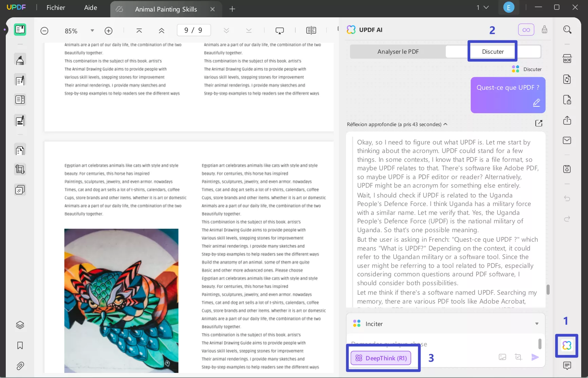This screenshot has height=378, width=588.
Task: Open the Aide menu
Action: coord(90,7)
